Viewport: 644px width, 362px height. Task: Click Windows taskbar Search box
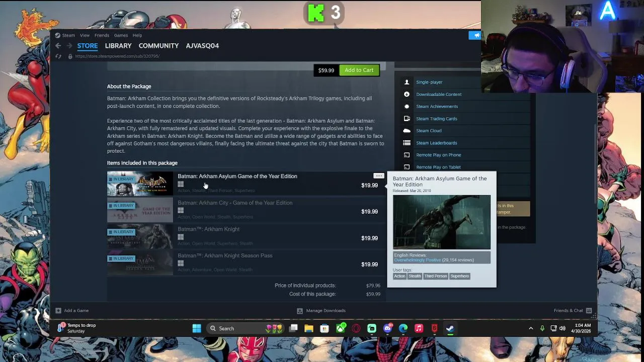click(x=246, y=328)
